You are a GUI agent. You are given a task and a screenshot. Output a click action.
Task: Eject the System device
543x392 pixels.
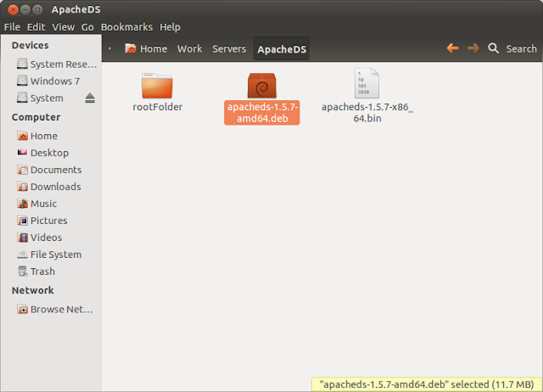pos(90,98)
